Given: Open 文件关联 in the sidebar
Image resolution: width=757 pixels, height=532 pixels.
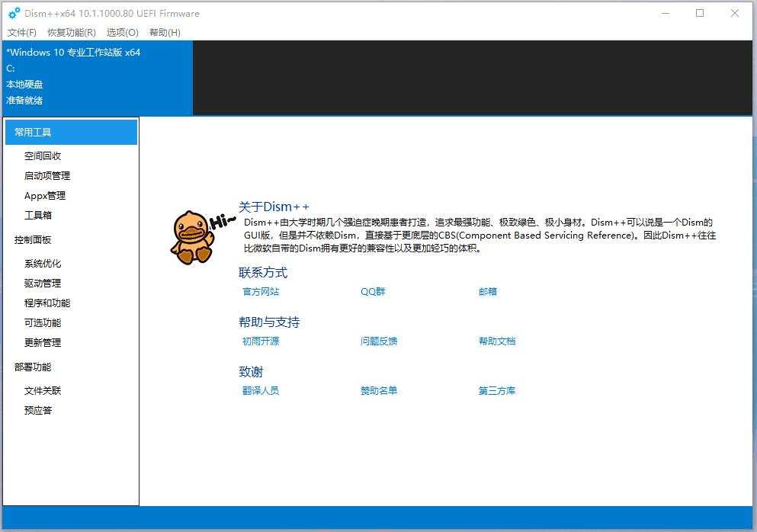Looking at the screenshot, I should click(x=43, y=391).
